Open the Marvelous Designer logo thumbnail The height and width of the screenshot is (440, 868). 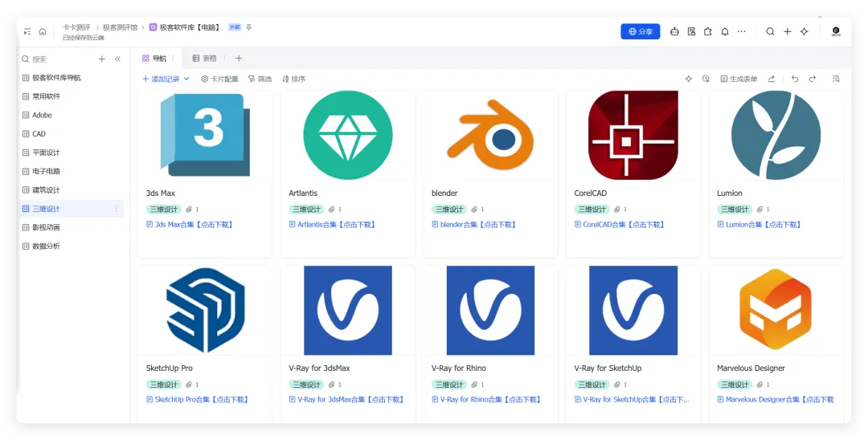776,310
